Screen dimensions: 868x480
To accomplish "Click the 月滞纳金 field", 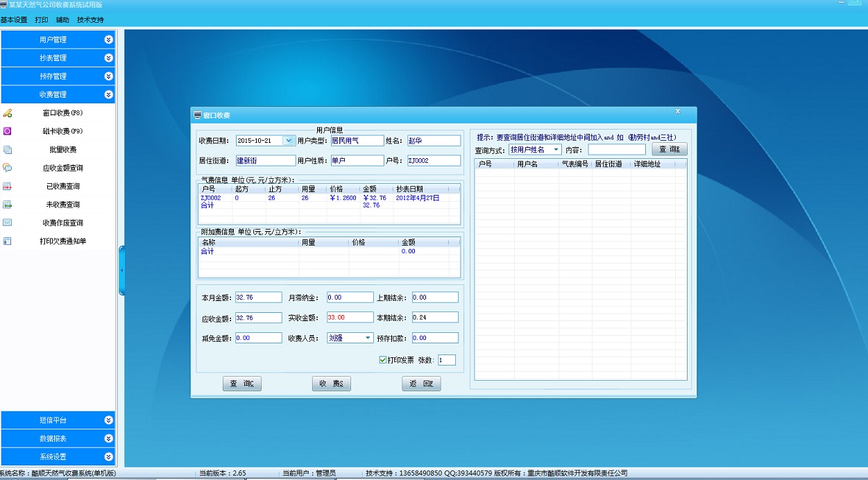I will click(350, 298).
